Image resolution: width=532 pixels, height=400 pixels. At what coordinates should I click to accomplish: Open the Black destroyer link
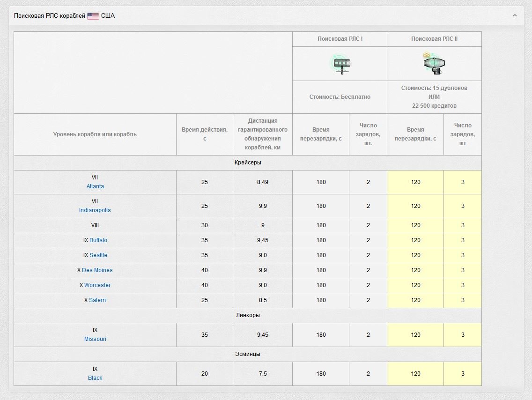coord(95,378)
